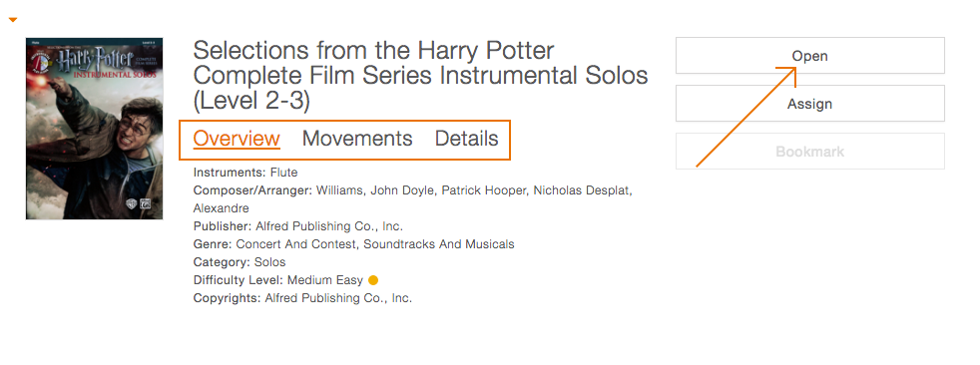Collapse the small orange triangle expander

click(13, 20)
